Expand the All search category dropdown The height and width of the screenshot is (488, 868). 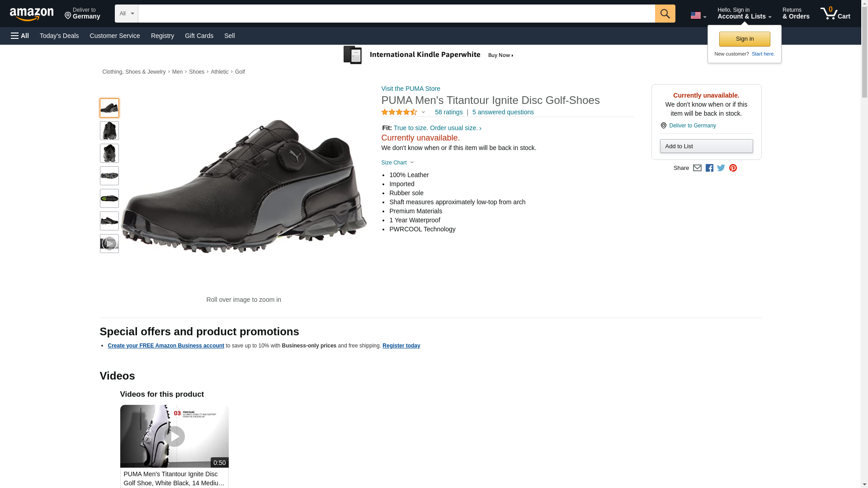pyautogui.click(x=126, y=14)
